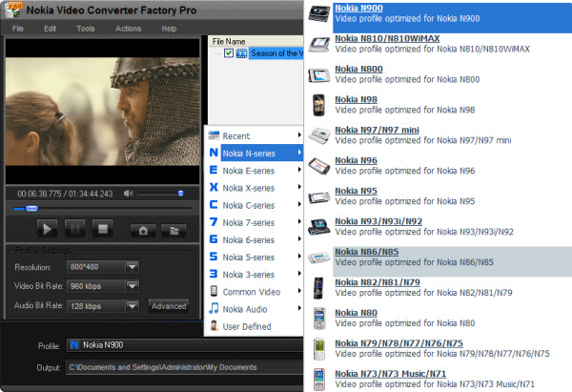Open the Video Bit Rate dropdown arrow
This screenshot has width=572, height=392.
[133, 286]
